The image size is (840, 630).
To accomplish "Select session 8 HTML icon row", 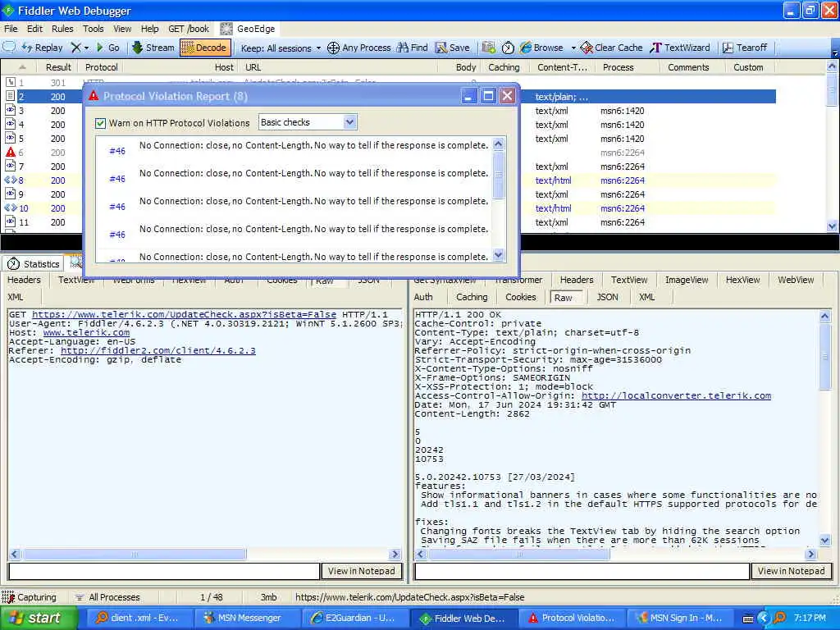I will [x=10, y=180].
